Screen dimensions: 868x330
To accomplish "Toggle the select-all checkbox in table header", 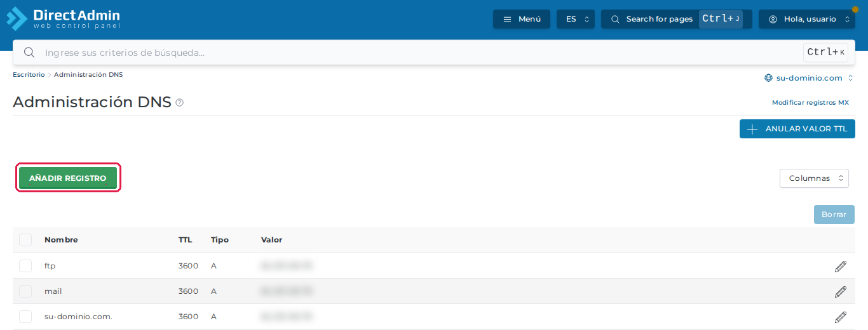I will tap(25, 240).
